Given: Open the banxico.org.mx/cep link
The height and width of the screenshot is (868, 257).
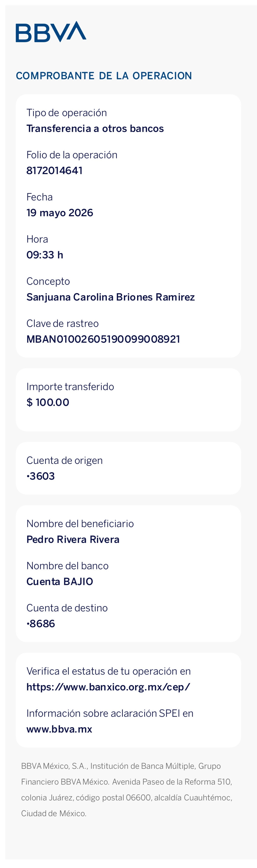Looking at the screenshot, I should point(108,687).
